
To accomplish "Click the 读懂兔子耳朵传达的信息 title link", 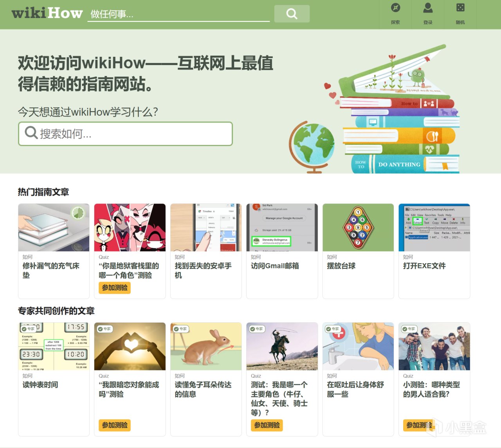I will coord(203,390).
